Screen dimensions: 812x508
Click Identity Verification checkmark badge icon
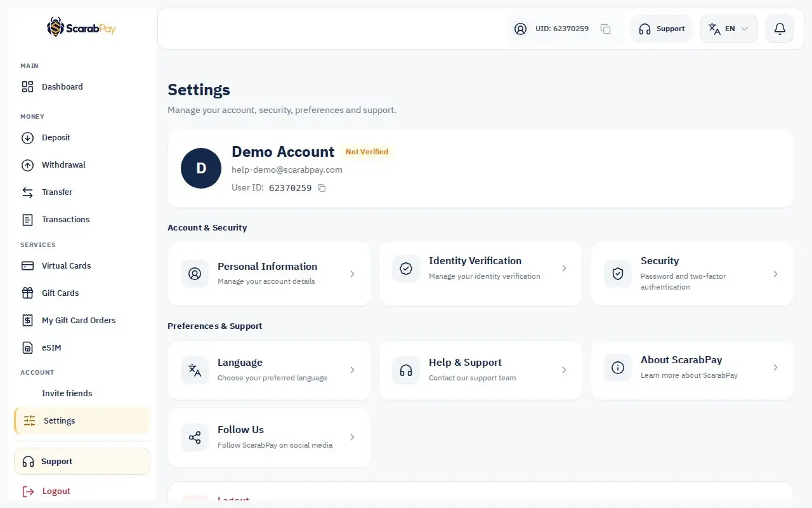[x=406, y=269]
